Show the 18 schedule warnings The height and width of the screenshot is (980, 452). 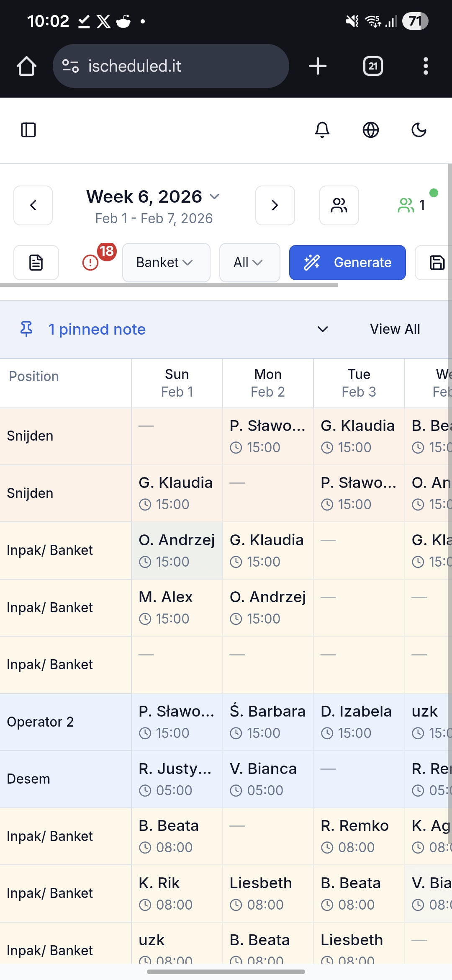91,262
